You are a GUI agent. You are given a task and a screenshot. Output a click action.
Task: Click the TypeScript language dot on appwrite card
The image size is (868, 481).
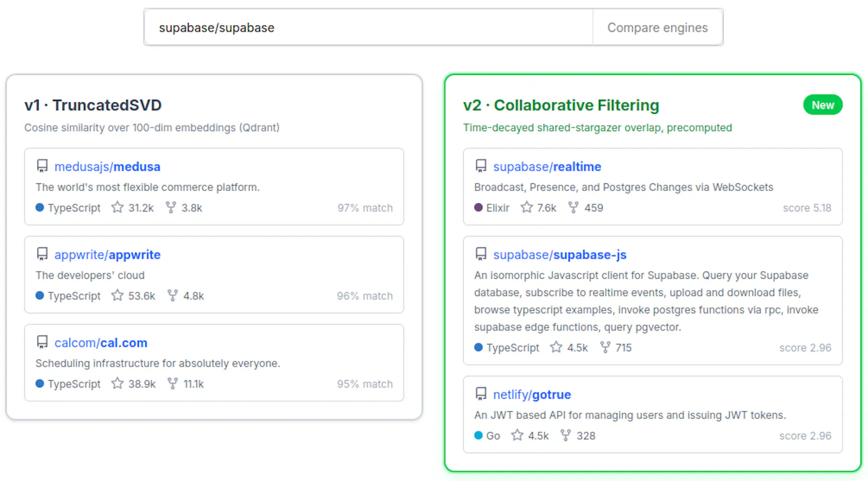pyautogui.click(x=40, y=295)
